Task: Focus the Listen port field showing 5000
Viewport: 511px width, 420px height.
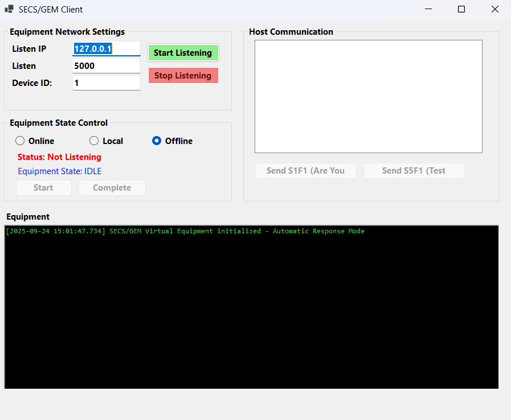Action: pyautogui.click(x=107, y=66)
